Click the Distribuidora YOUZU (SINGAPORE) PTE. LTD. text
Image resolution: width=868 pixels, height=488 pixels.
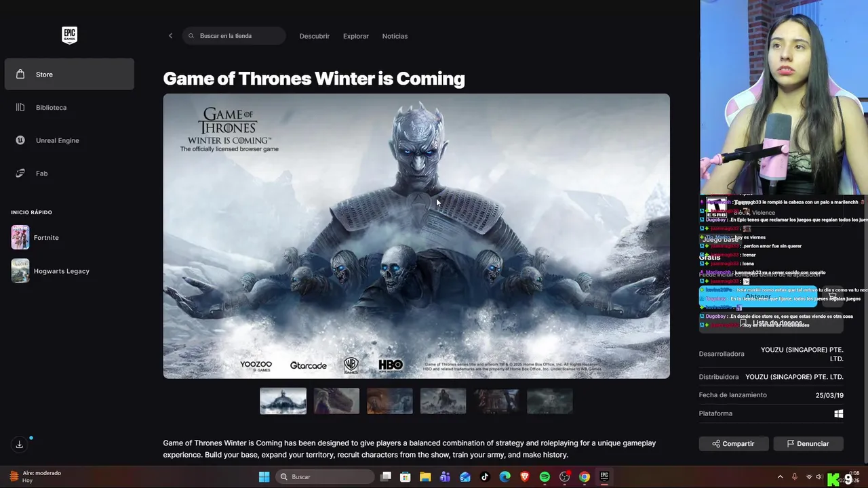click(x=794, y=377)
